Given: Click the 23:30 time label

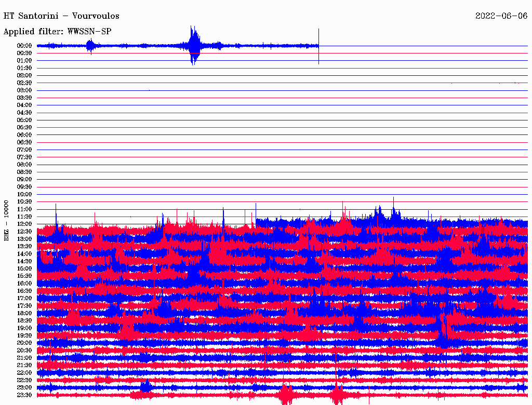Looking at the screenshot, I should (24, 395).
